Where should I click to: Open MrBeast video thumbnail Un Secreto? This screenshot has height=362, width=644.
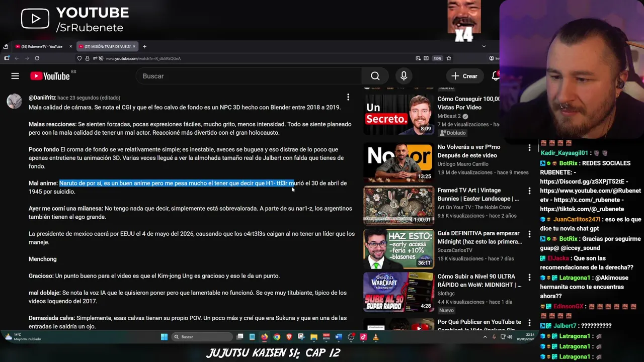pos(398,114)
